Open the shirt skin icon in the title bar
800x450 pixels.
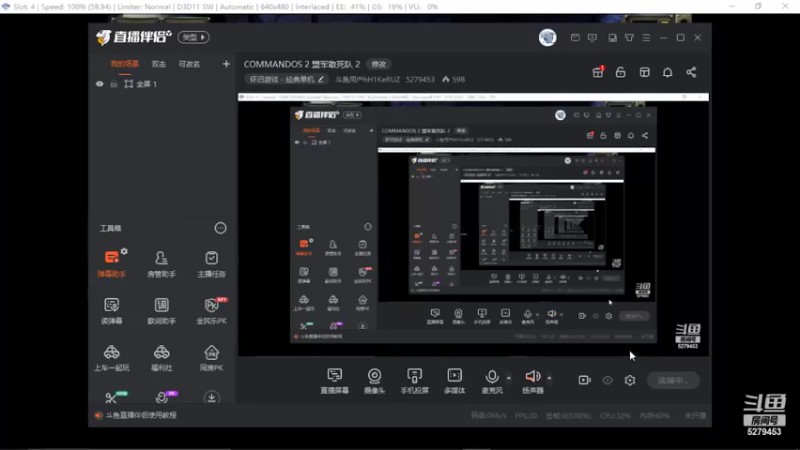click(630, 38)
